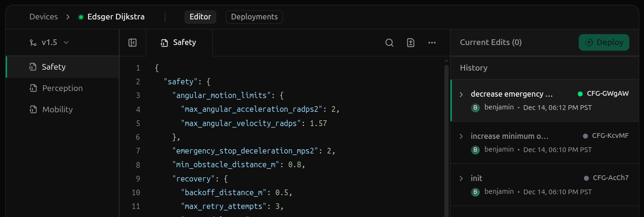Click the editor vertical scrollbar

point(446,137)
